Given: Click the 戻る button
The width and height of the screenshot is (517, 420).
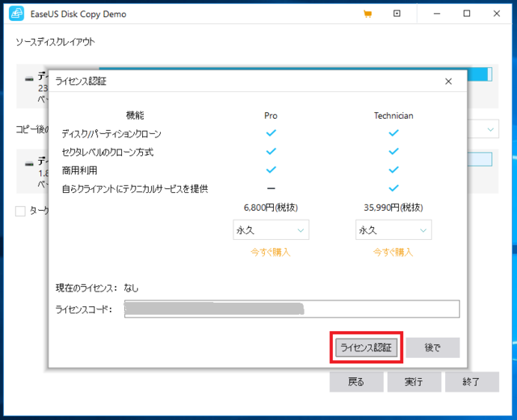Looking at the screenshot, I should click(356, 382).
